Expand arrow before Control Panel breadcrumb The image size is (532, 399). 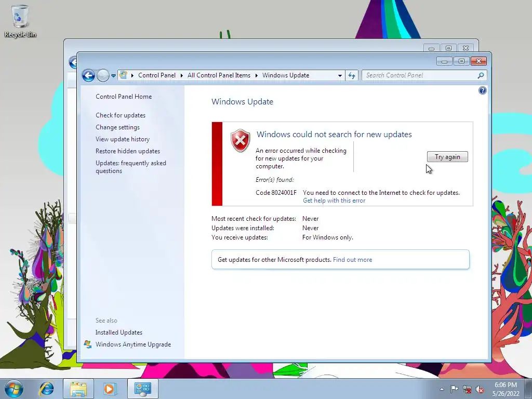click(132, 75)
